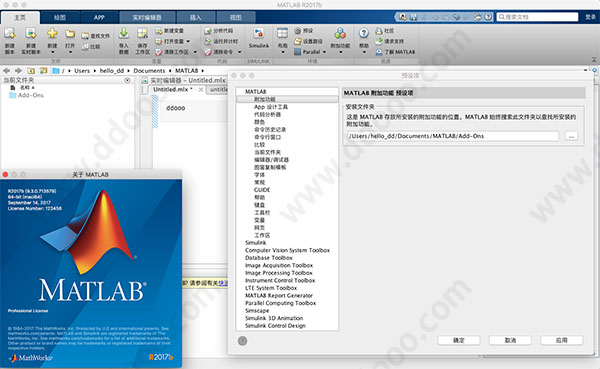Click 查找文件 Find Files in toolbar
The height and width of the screenshot is (369, 600).
[96, 36]
